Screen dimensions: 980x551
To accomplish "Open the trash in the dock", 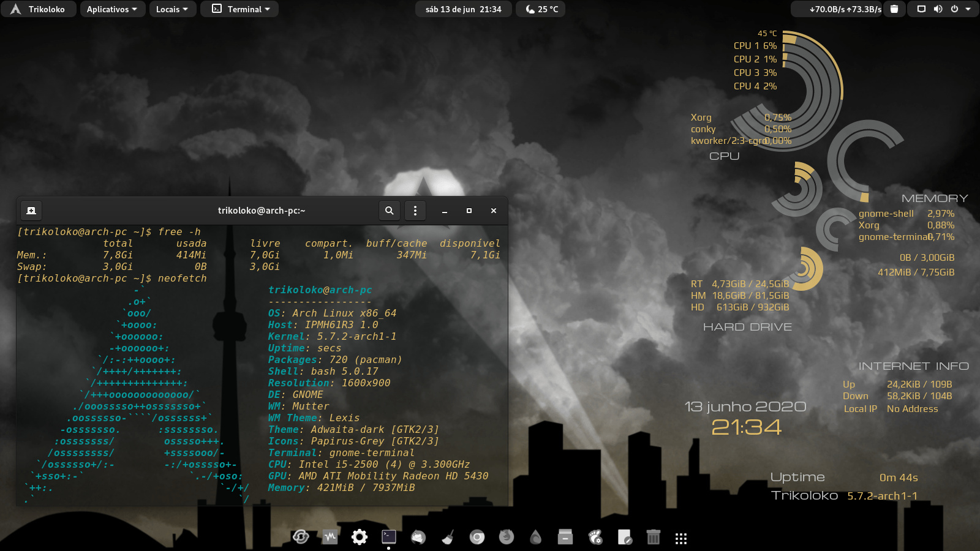I will tap(654, 538).
